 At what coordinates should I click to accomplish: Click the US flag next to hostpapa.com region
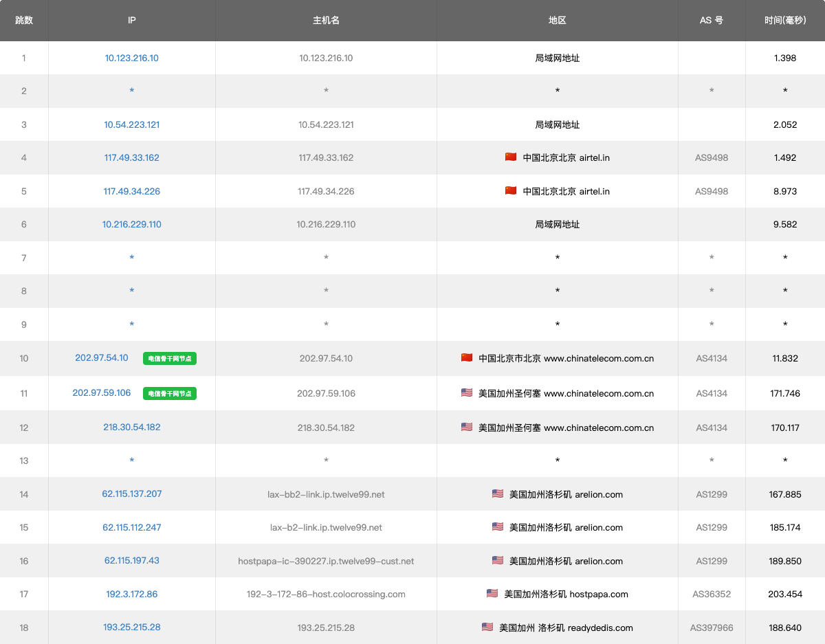492,594
